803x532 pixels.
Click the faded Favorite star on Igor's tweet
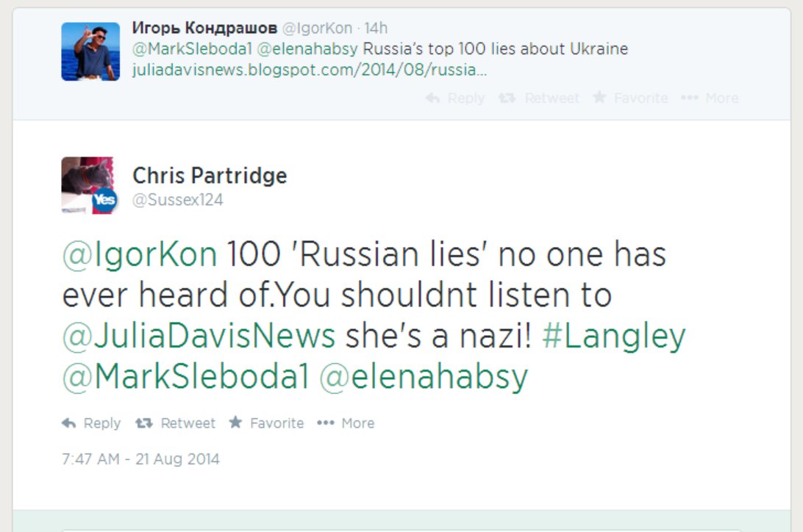pos(599,97)
